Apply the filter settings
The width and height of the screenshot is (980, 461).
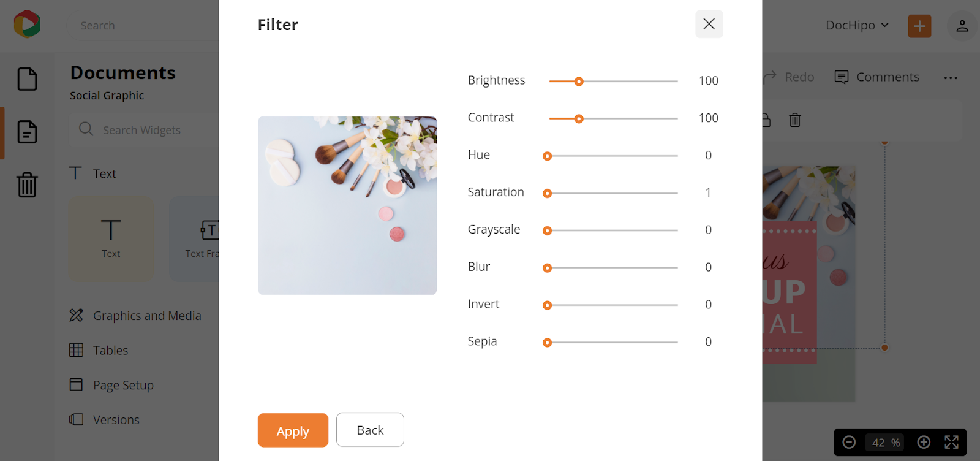pyautogui.click(x=293, y=430)
